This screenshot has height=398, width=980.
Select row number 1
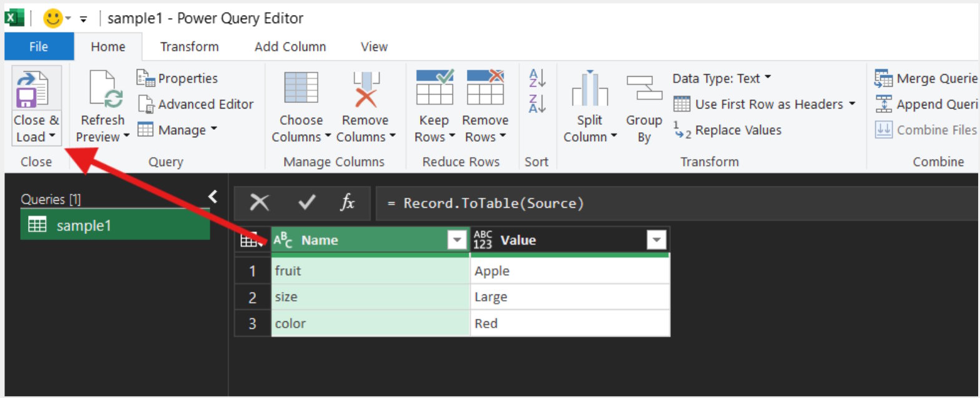click(x=253, y=271)
